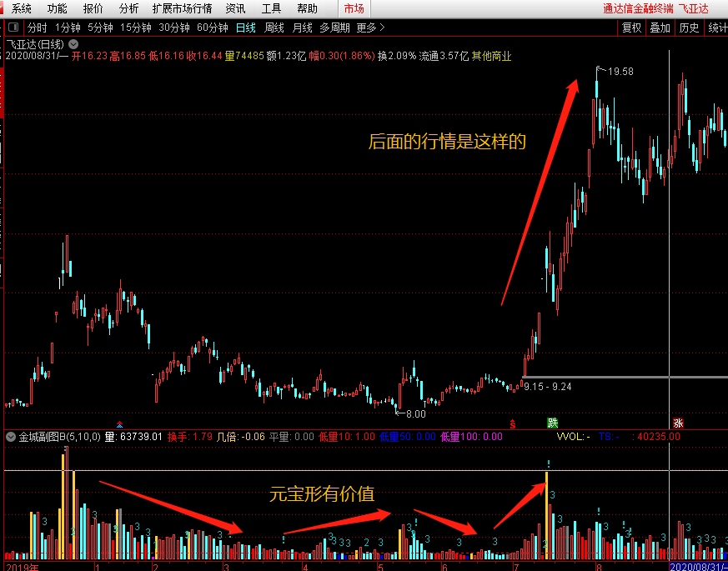Open the 分析 menu
728x571 pixels.
pos(128,8)
